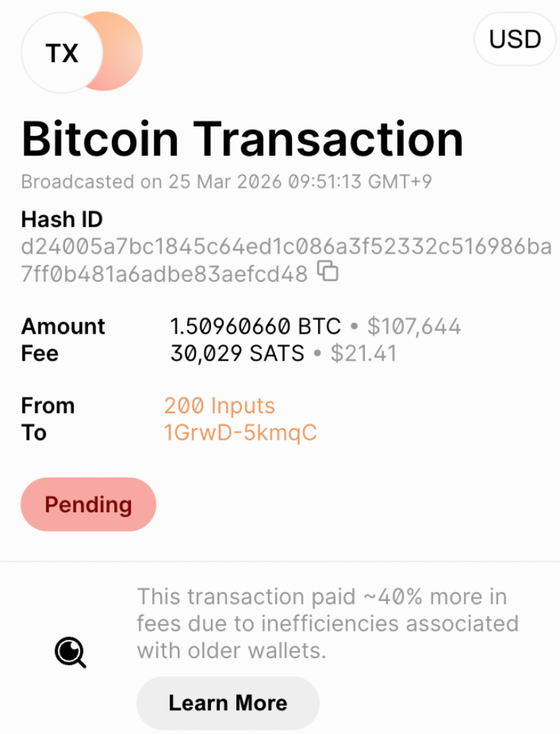Screen dimensions: 560x734
Task: Select the transaction hash ID text
Action: [285, 247]
